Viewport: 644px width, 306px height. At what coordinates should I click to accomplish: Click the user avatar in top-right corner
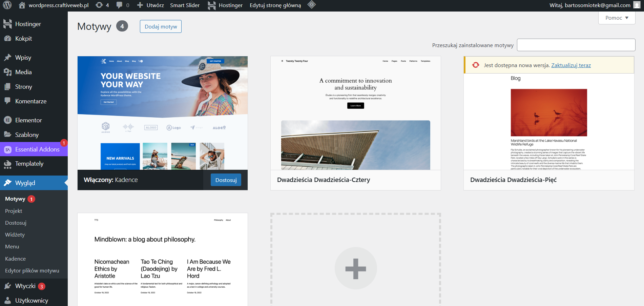[x=637, y=5]
